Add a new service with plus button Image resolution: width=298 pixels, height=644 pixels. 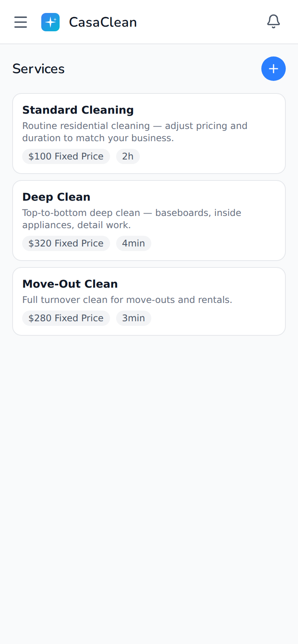(274, 69)
